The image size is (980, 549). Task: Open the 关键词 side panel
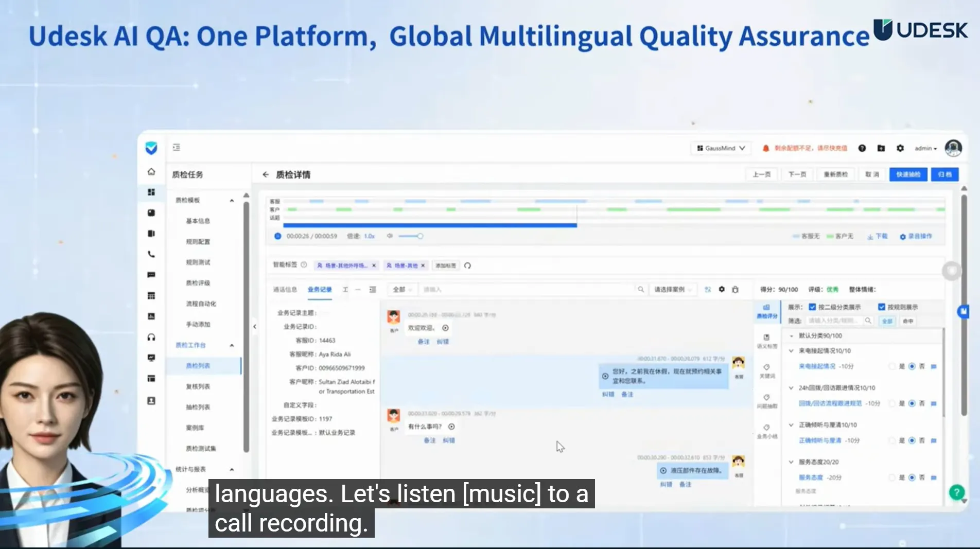[767, 371]
